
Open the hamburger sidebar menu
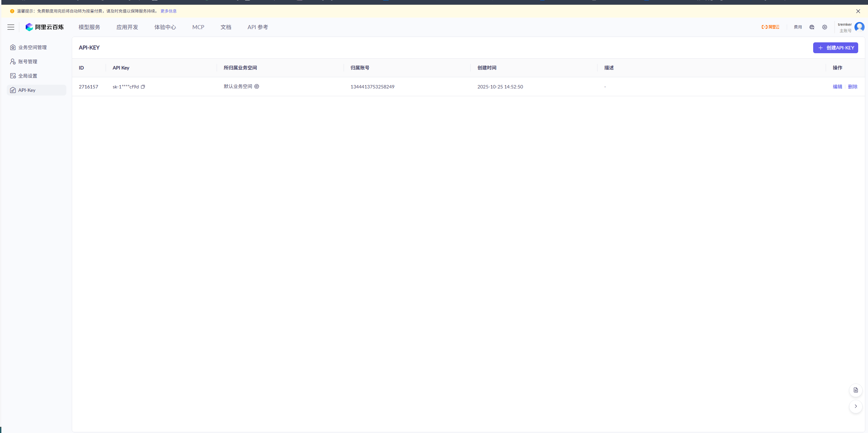(x=11, y=27)
